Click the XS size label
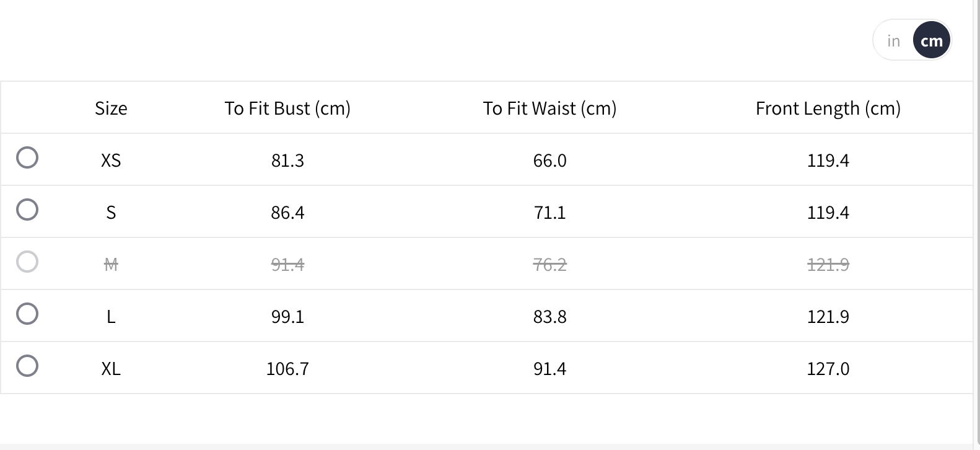The width and height of the screenshot is (980, 450). coord(111,161)
